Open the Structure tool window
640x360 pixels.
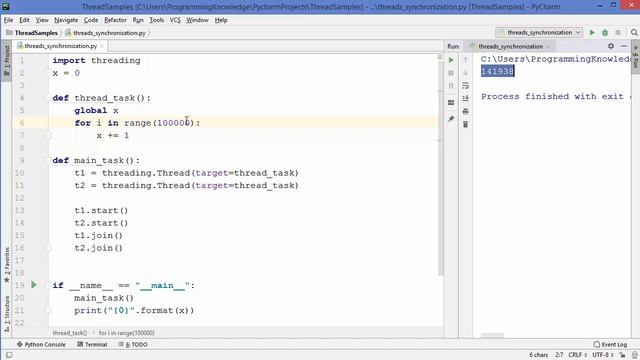click(x=7, y=313)
